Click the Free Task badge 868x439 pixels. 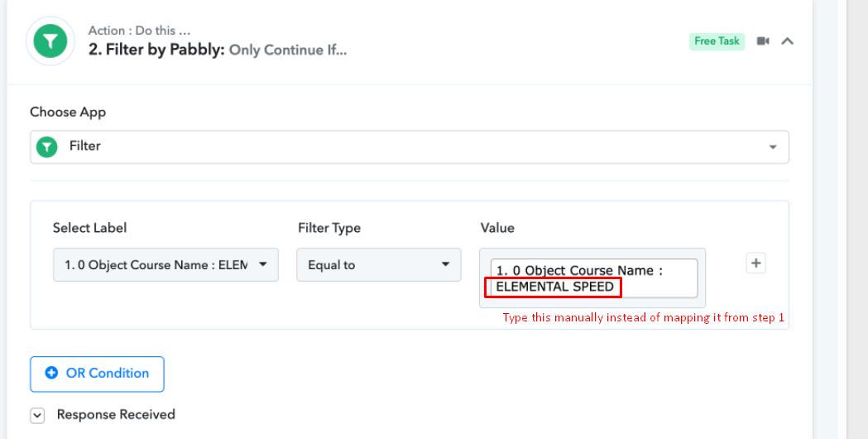(717, 41)
